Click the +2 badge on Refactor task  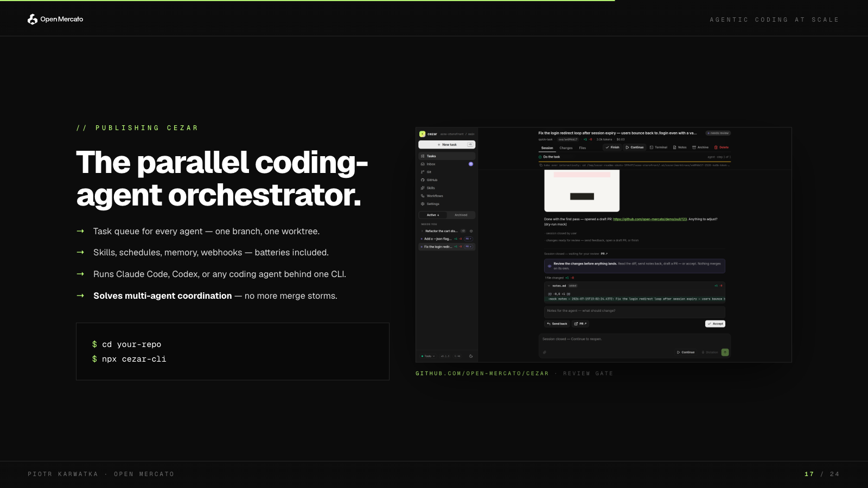pyautogui.click(x=463, y=231)
